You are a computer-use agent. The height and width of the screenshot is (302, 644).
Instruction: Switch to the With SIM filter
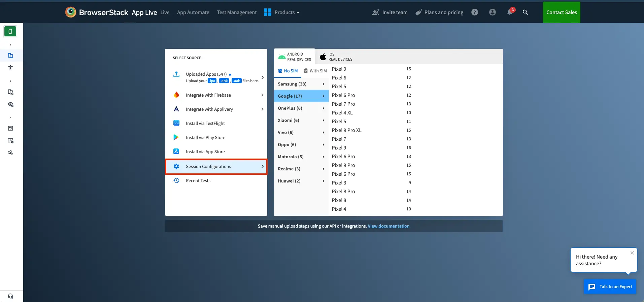[315, 71]
